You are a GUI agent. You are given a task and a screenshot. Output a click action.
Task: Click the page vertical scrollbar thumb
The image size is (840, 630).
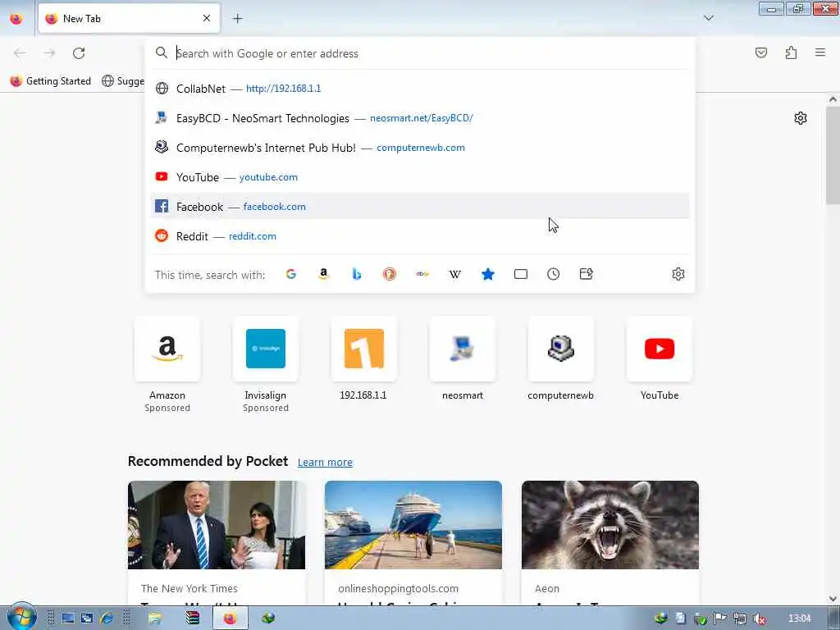point(833,155)
